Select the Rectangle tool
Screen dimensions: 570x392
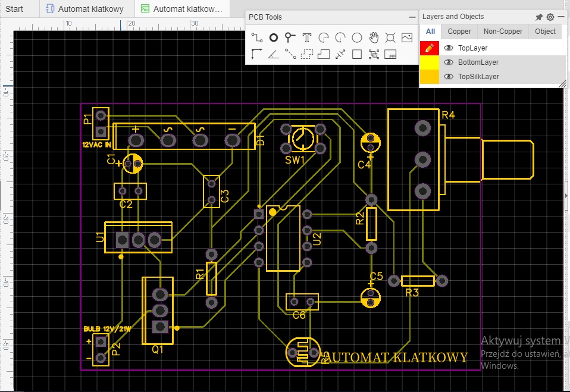pyautogui.click(x=357, y=54)
